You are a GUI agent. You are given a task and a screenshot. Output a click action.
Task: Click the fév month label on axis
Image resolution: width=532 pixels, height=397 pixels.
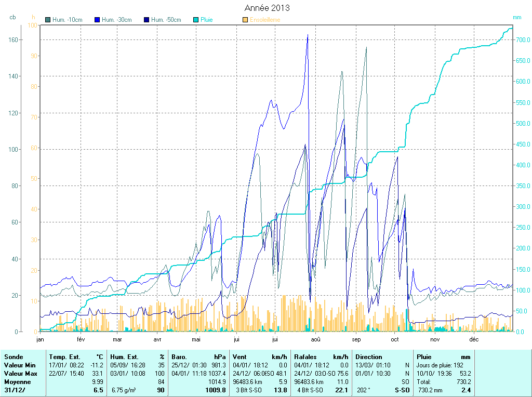click(x=81, y=339)
